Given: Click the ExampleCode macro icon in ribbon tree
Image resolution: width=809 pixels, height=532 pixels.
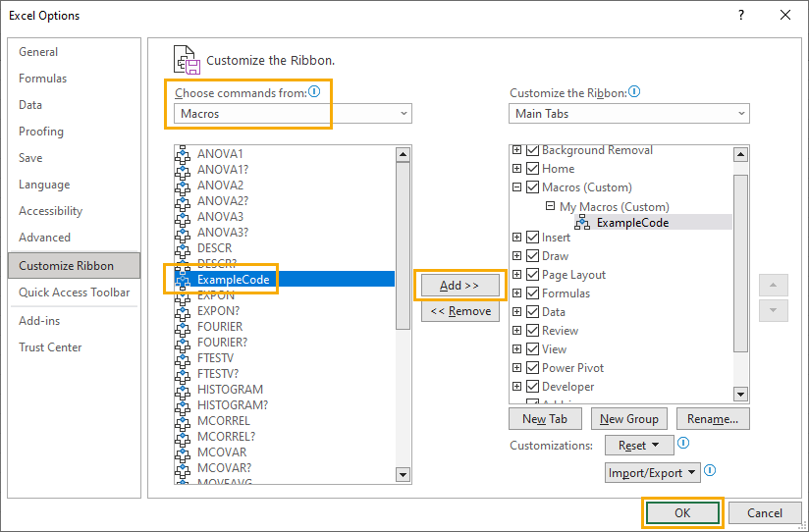Looking at the screenshot, I should click(582, 223).
